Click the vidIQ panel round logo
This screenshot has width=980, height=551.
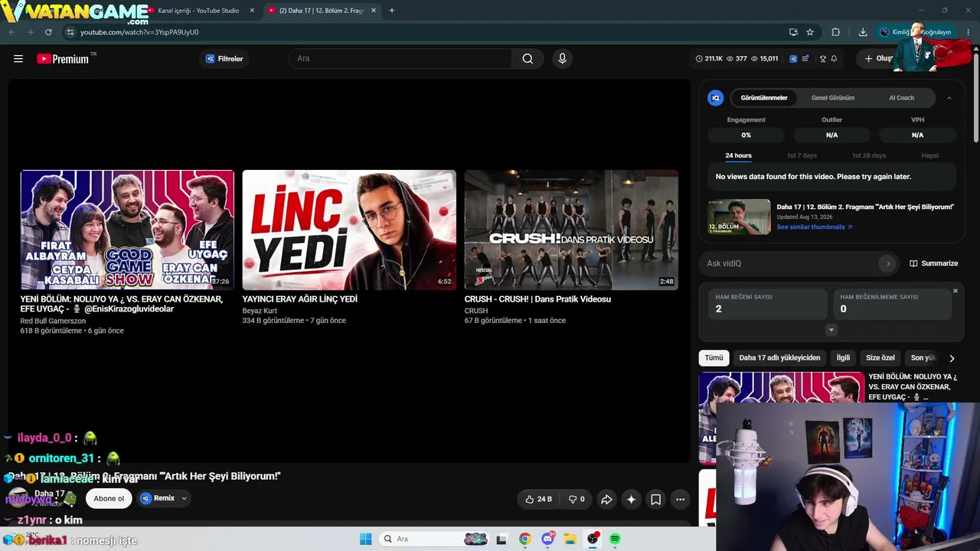tap(716, 98)
